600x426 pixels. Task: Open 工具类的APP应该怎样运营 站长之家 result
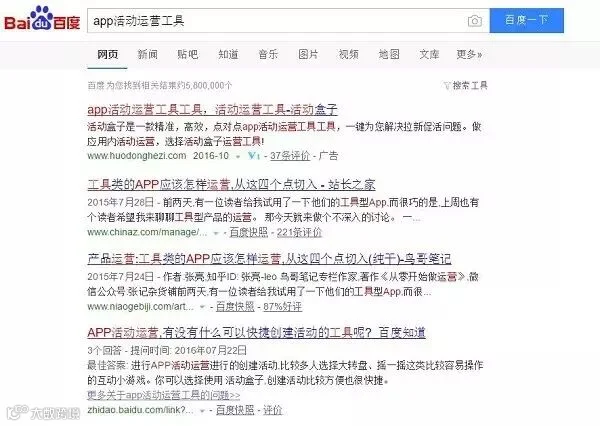(231, 184)
